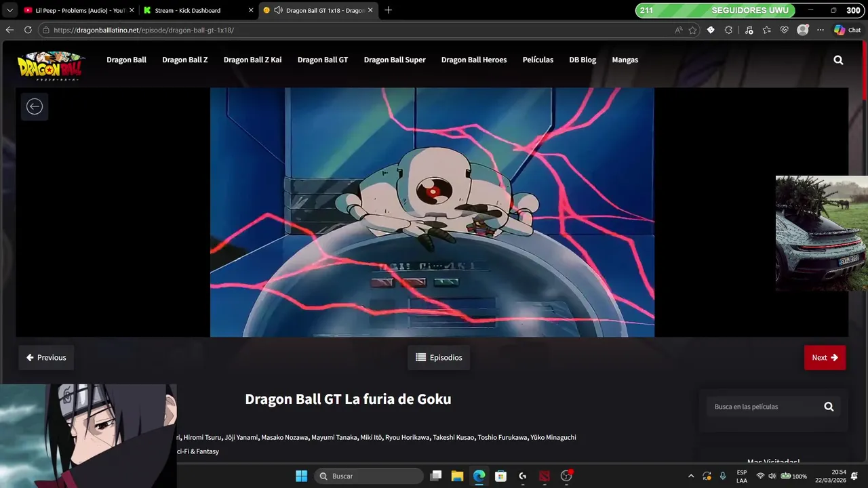Image resolution: width=868 pixels, height=488 pixels.
Task: Open the Dragon Ball Z menu item
Action: (185, 60)
